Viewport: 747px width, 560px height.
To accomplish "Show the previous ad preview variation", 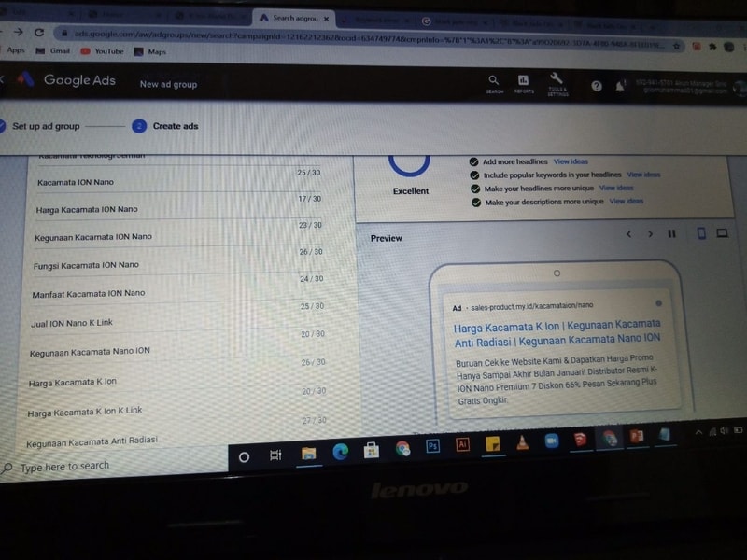I will pyautogui.click(x=629, y=234).
